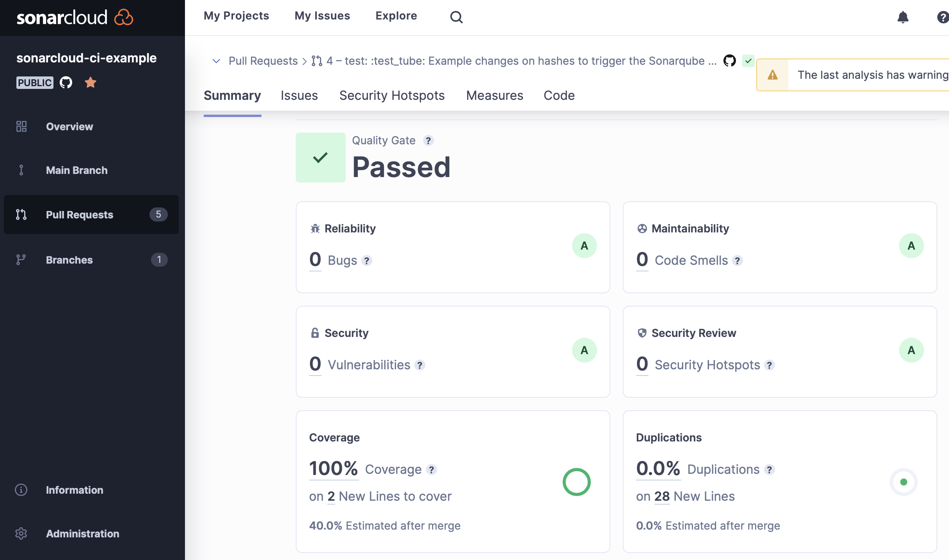Click the 100% Coverage value link
The height and width of the screenshot is (560, 949).
[333, 468]
